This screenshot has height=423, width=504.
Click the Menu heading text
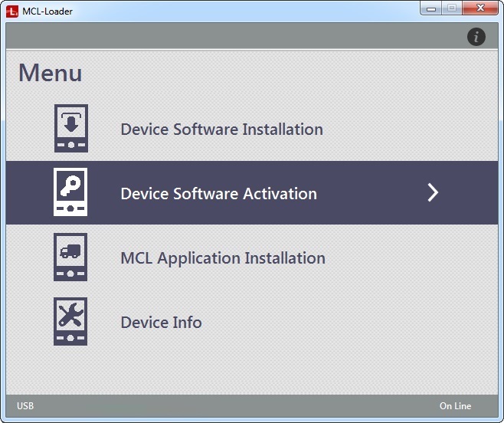pos(51,74)
